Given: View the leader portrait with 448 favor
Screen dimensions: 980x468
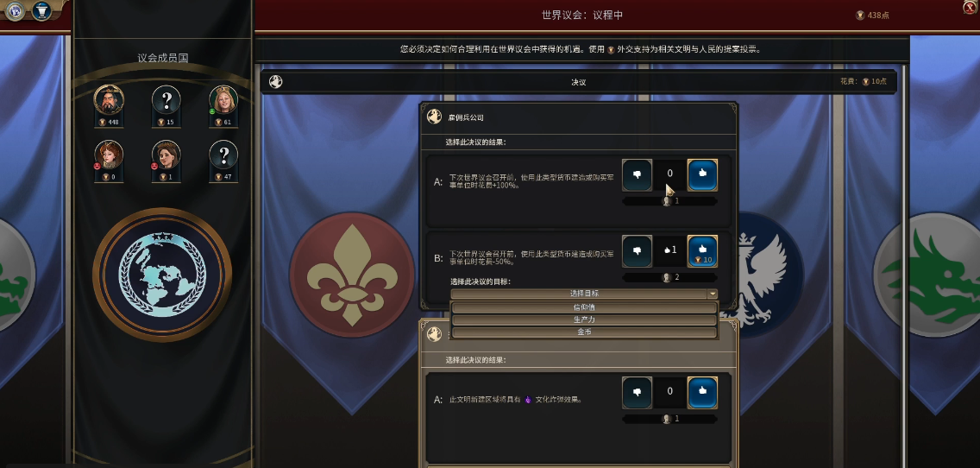Looking at the screenshot, I should pos(109,99).
